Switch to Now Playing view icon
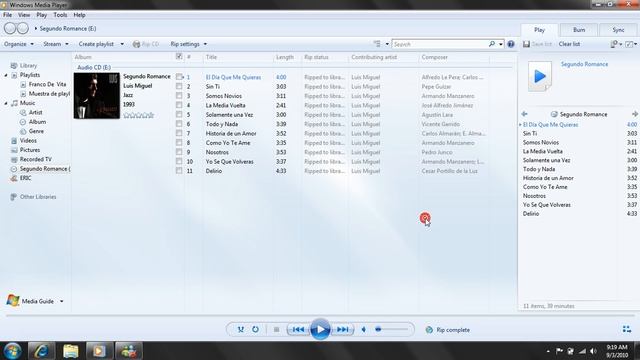Image resolution: width=640 pixels, height=360 pixels. pos(627,329)
